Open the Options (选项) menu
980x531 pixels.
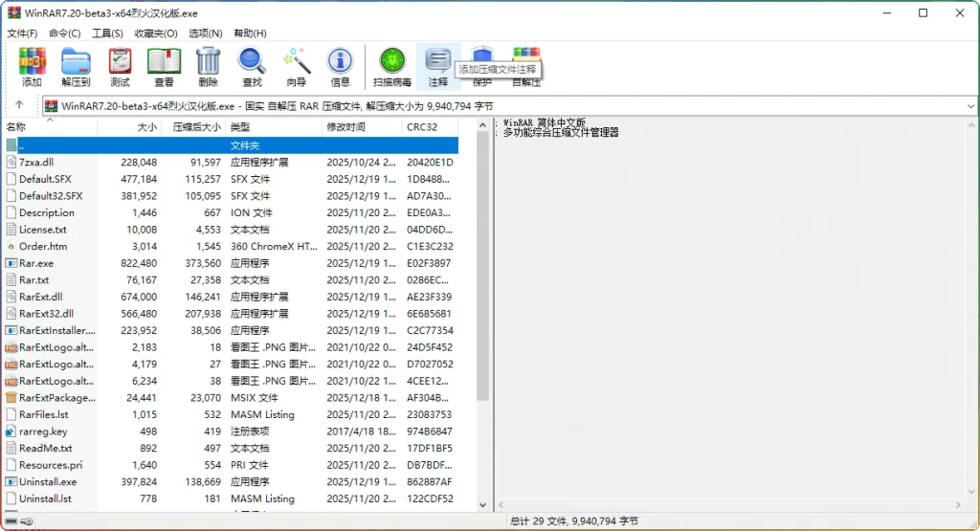206,33
